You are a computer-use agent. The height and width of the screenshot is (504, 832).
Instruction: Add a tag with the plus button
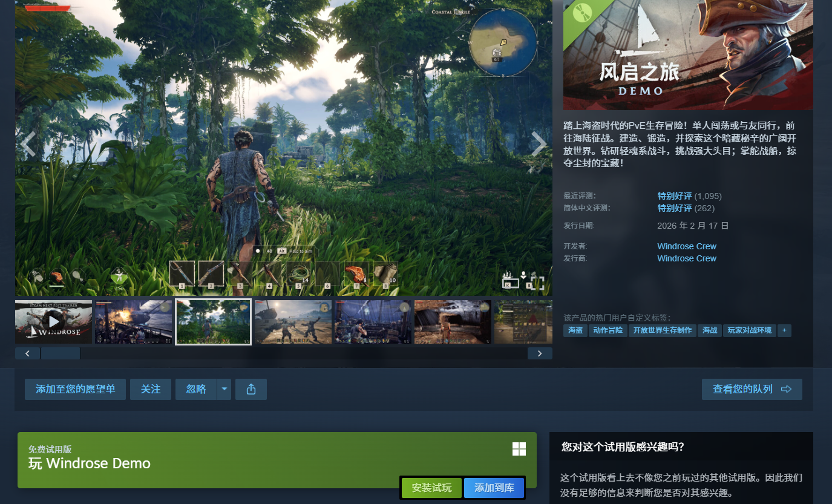[784, 330]
